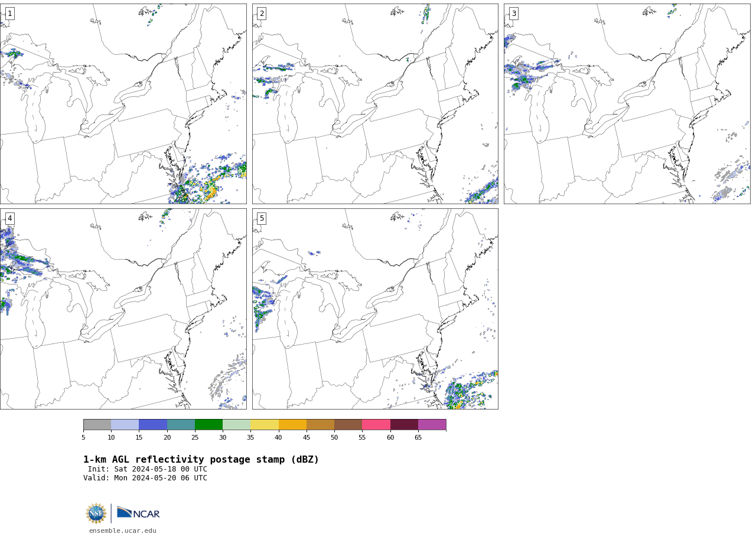The image size is (756, 537).
Task: Select the orange 40-45 dBZ swatch
Action: (x=292, y=425)
